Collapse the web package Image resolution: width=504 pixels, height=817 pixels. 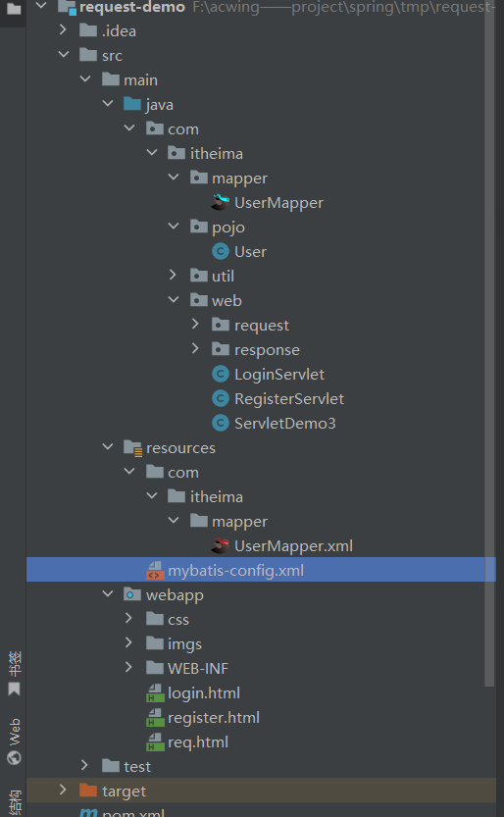click(x=174, y=299)
